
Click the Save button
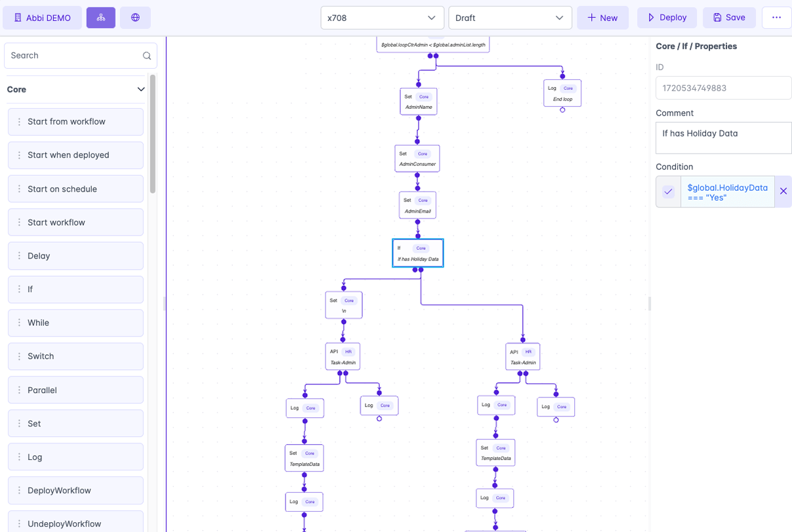tap(729, 18)
